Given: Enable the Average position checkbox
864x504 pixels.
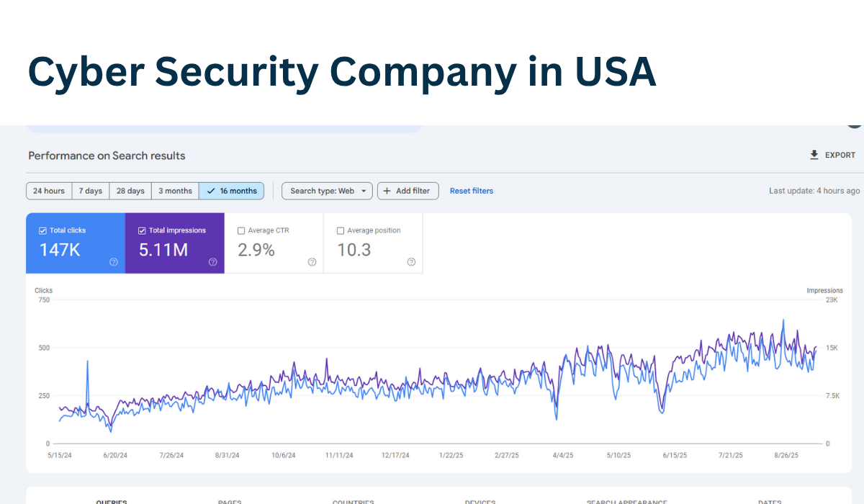Looking at the screenshot, I should [340, 230].
